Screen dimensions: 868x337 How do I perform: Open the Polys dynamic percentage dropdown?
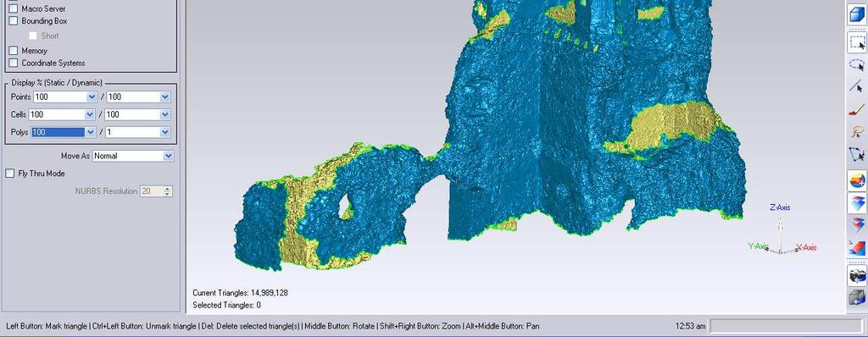tap(165, 132)
